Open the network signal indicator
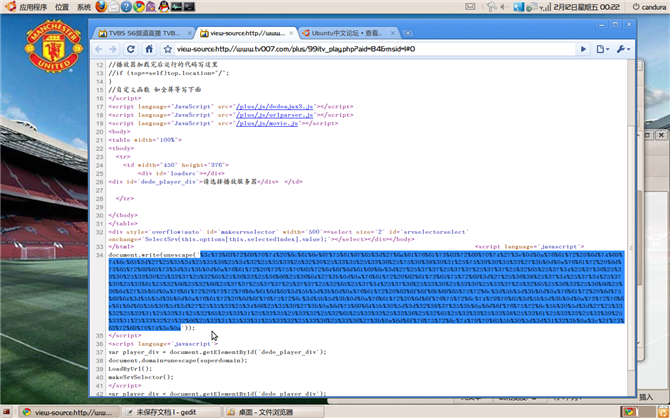The height and width of the screenshot is (418, 670). coord(545,7)
